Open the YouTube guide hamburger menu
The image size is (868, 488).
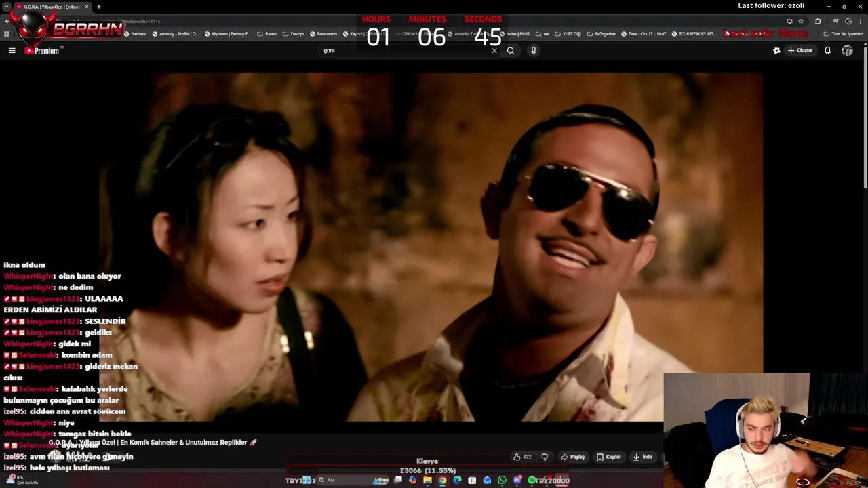point(12,50)
